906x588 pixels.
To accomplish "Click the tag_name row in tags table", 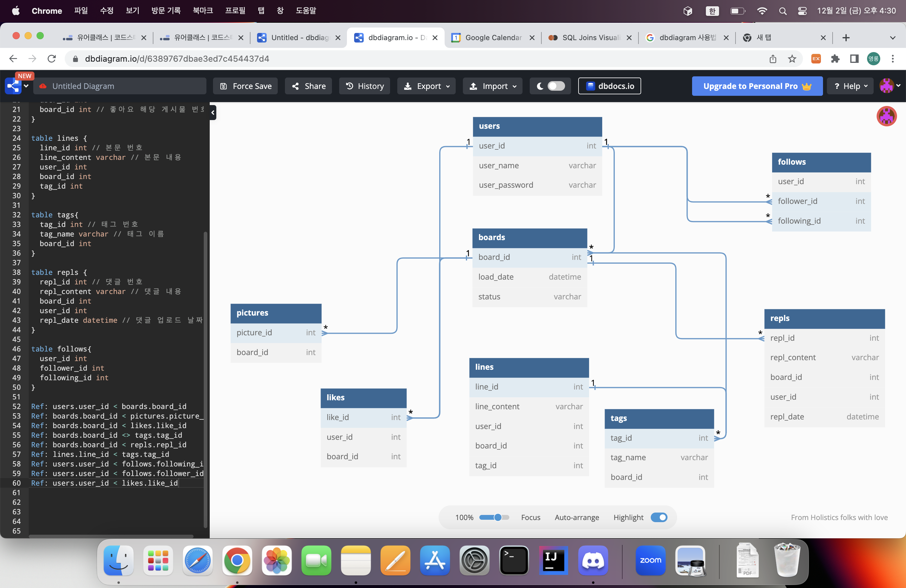I will (659, 457).
